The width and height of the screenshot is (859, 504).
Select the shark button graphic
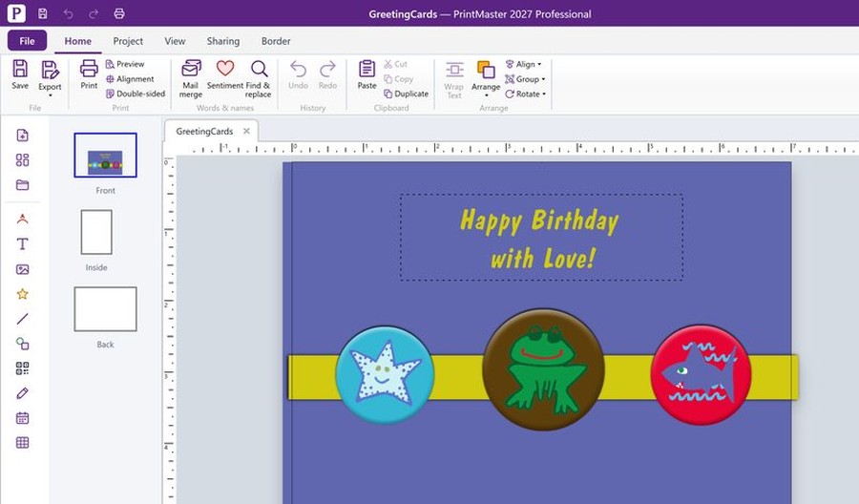[x=701, y=375]
